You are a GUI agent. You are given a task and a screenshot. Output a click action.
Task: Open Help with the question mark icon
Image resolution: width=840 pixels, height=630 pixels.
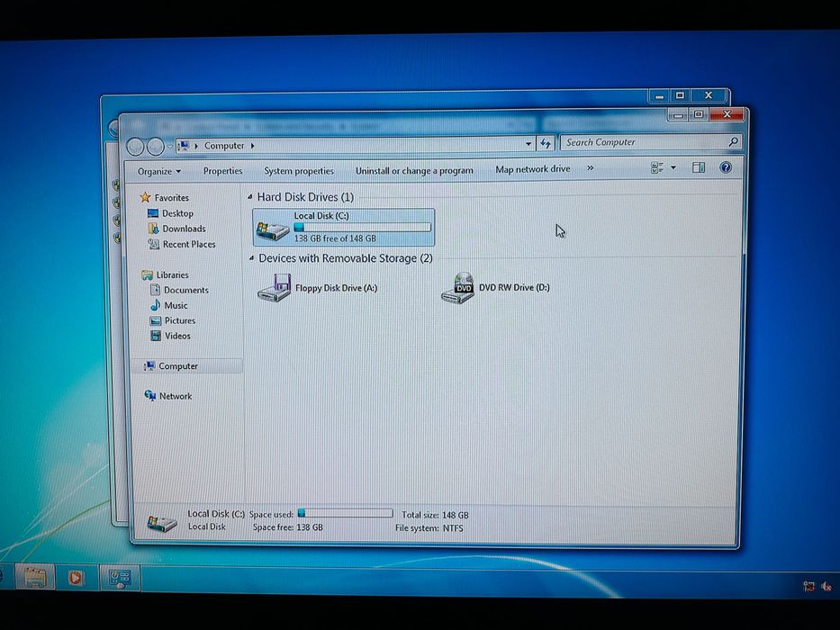pos(726,167)
